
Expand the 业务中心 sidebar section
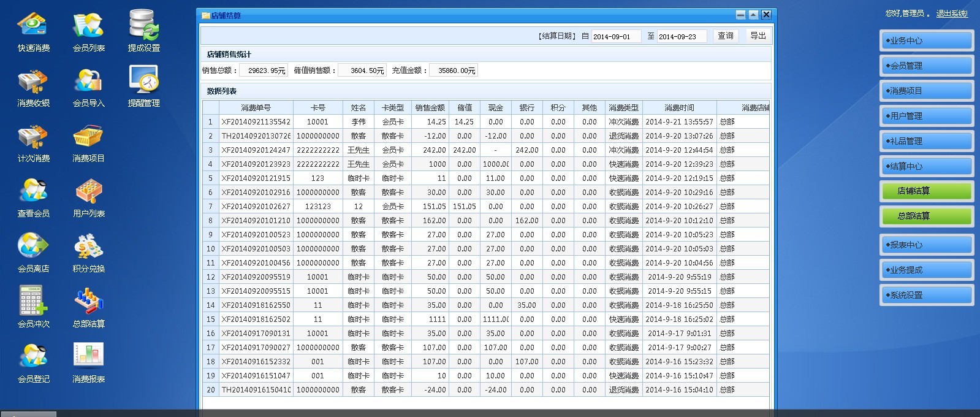tap(926, 40)
